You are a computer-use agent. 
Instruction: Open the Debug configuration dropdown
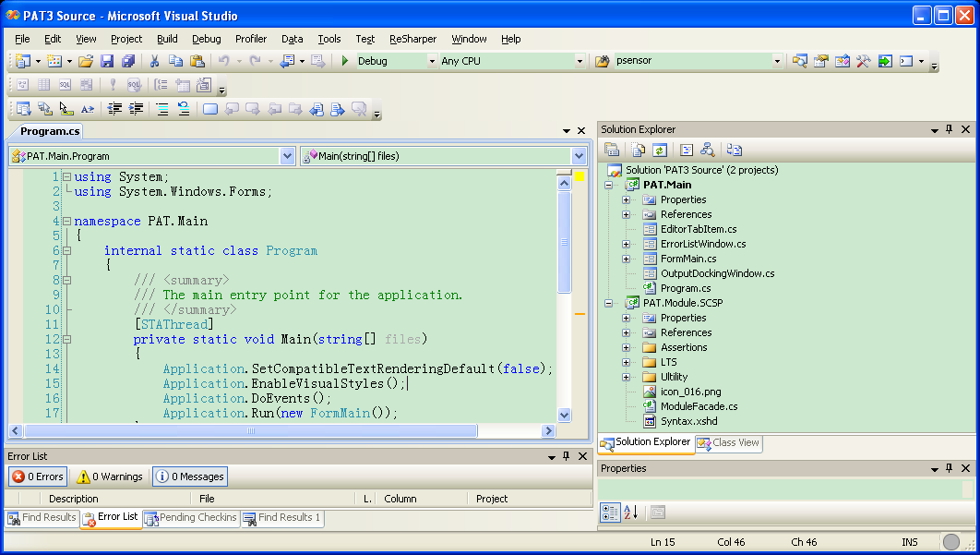click(431, 61)
